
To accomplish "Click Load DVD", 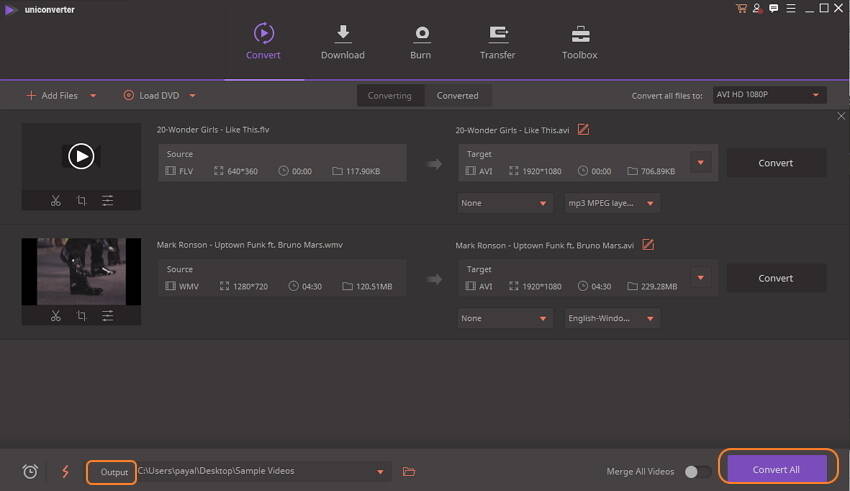I will pos(151,96).
